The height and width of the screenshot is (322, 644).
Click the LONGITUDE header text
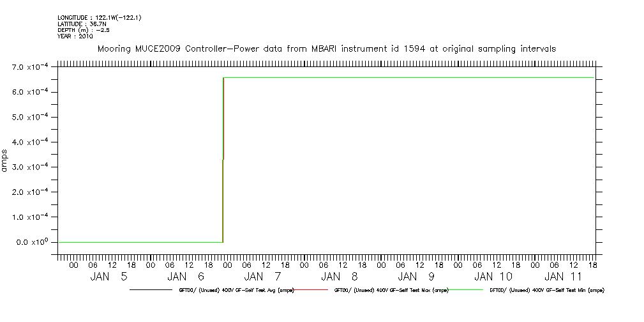[99, 18]
